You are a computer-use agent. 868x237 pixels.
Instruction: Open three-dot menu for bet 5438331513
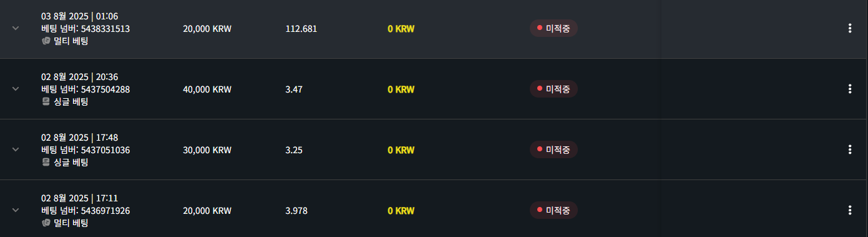click(849, 28)
